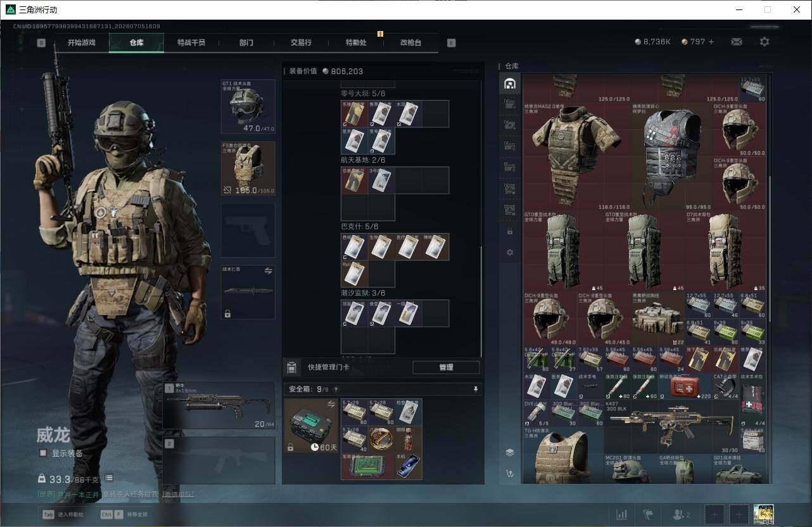Open the 野牛 primary weapon slot
The width and height of the screenshot is (812, 527).
[x=219, y=406]
